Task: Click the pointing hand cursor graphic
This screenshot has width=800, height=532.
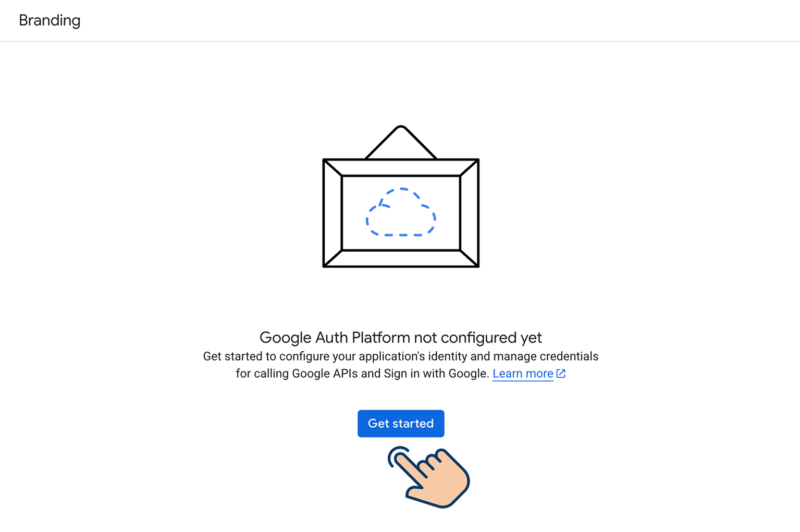Action: click(x=429, y=477)
